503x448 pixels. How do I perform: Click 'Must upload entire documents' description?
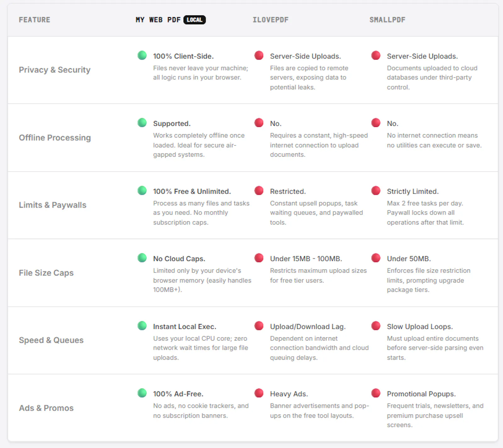click(435, 348)
